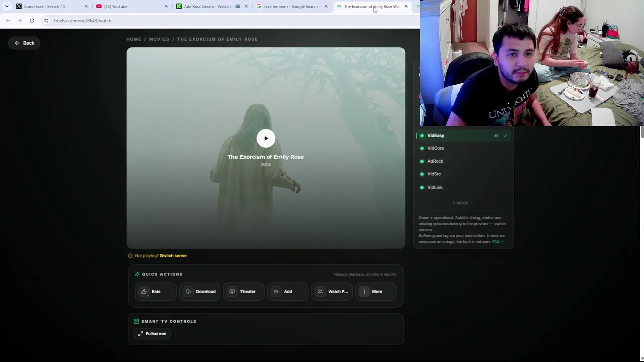This screenshot has height=362, width=644.
Task: Pick the VidLink server
Action: (x=463, y=187)
